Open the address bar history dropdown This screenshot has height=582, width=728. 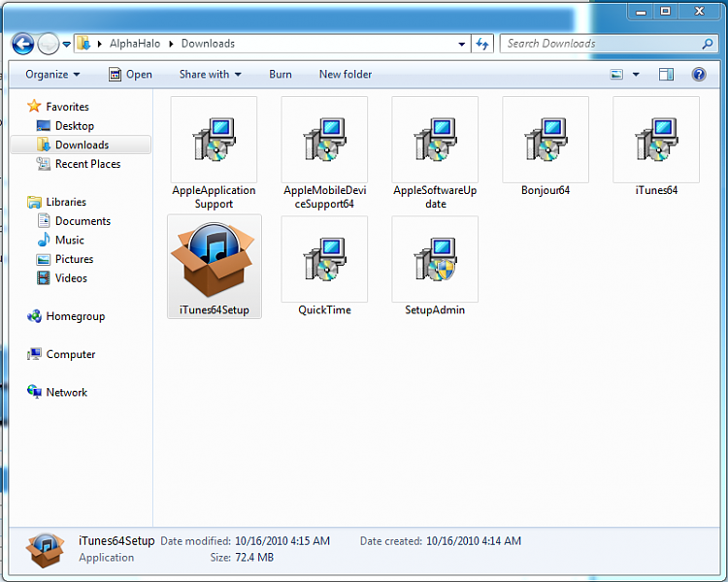click(461, 44)
